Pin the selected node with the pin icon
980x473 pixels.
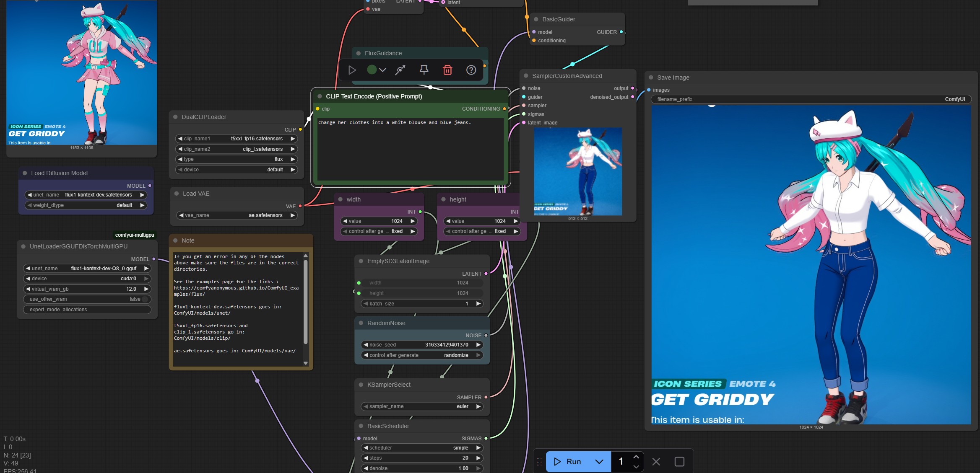pyautogui.click(x=424, y=70)
